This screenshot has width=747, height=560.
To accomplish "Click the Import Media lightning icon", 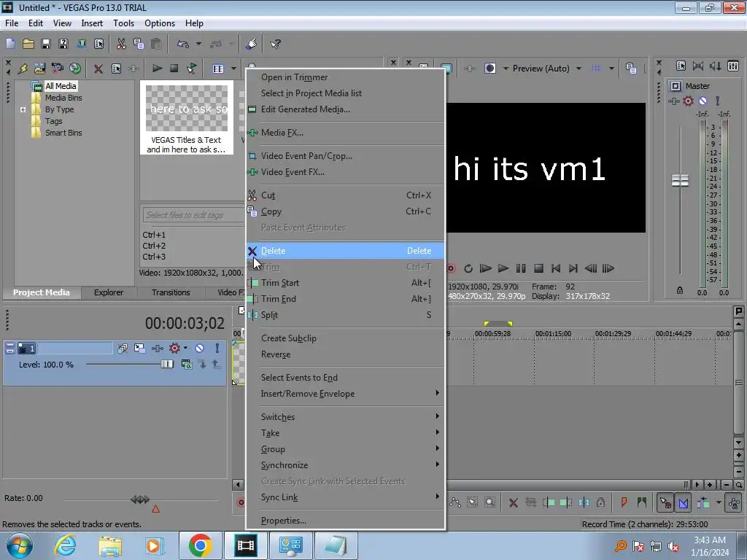I will pyautogui.click(x=23, y=69).
